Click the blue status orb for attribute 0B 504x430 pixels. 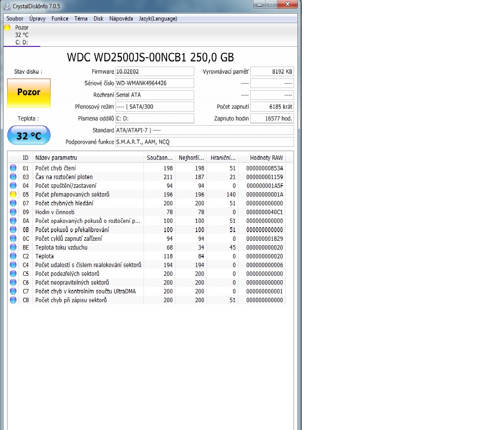click(x=13, y=229)
